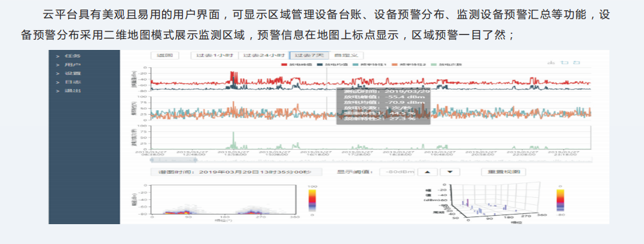
Task: Toggle the teal 频率特性1 legend series
Action: (369, 65)
